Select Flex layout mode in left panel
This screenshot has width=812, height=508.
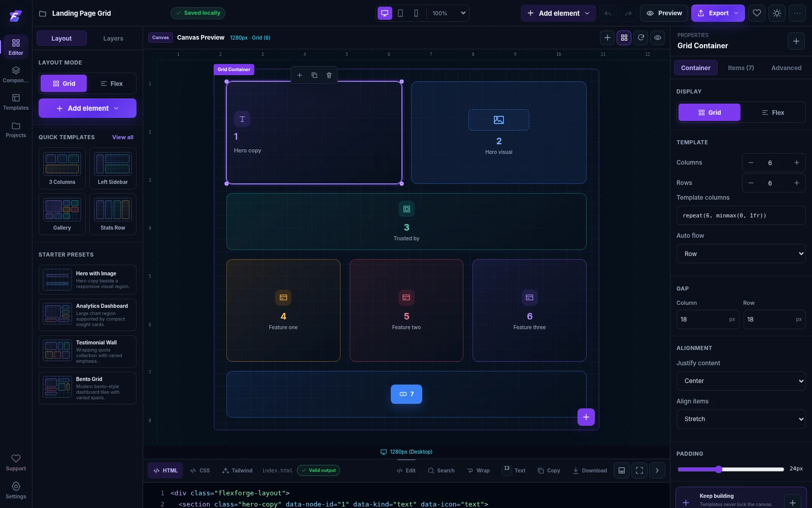(111, 83)
